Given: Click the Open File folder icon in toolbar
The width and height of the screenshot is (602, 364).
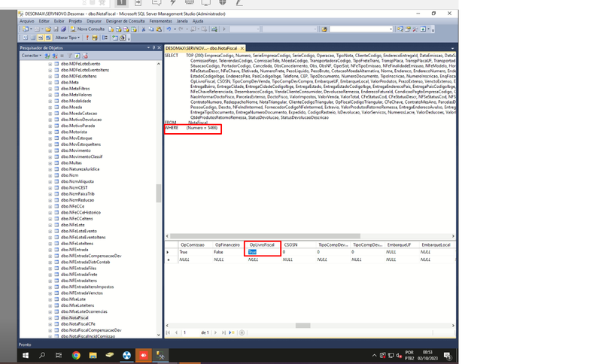Looking at the screenshot, I should [48, 29].
